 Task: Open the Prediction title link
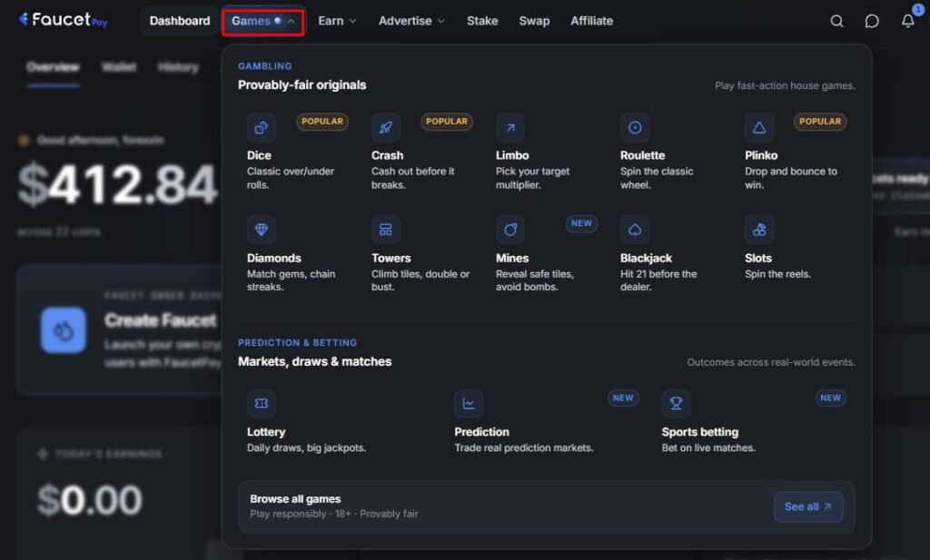click(x=482, y=432)
